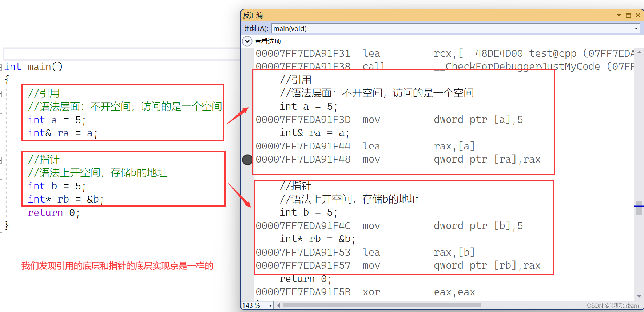Maximize the disassembly (反汇编) panel

tap(628, 15)
